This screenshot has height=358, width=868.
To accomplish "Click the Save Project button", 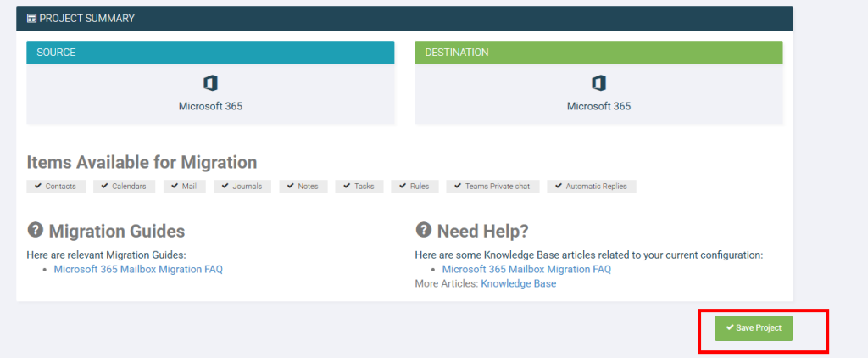I will 754,328.
